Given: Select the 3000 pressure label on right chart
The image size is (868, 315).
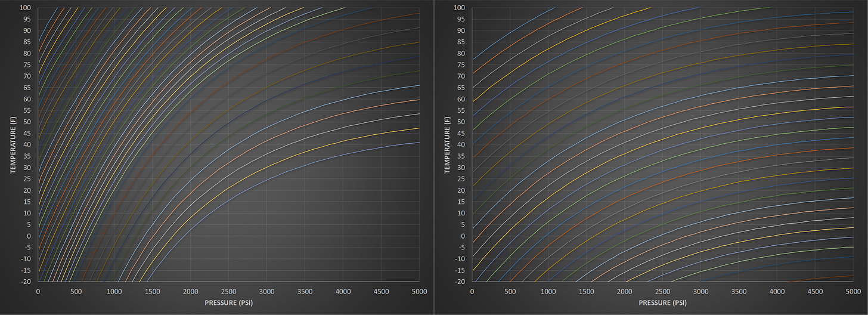Looking at the screenshot, I should (x=701, y=292).
